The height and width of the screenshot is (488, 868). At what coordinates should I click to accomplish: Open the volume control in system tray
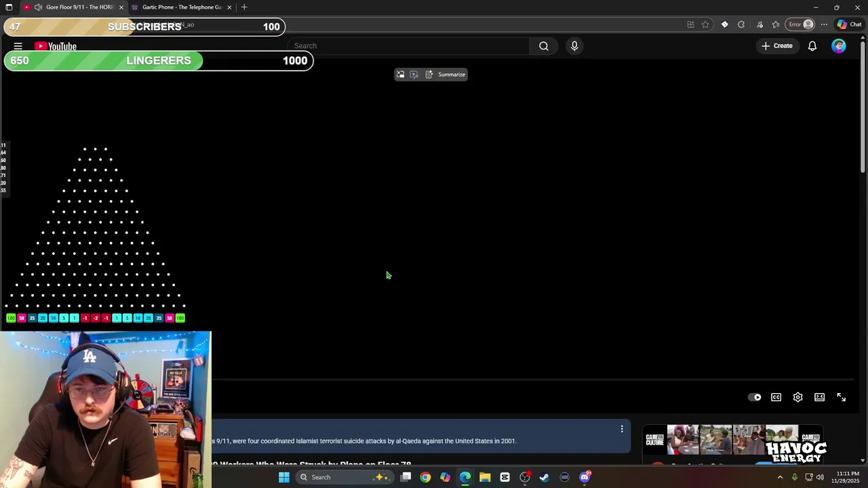pyautogui.click(x=820, y=477)
